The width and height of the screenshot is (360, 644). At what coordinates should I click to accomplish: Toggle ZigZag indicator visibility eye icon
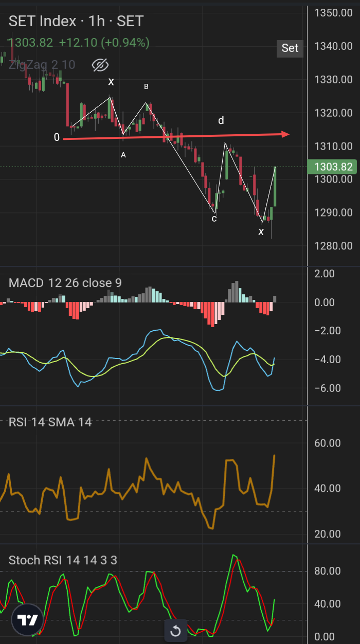point(101,65)
